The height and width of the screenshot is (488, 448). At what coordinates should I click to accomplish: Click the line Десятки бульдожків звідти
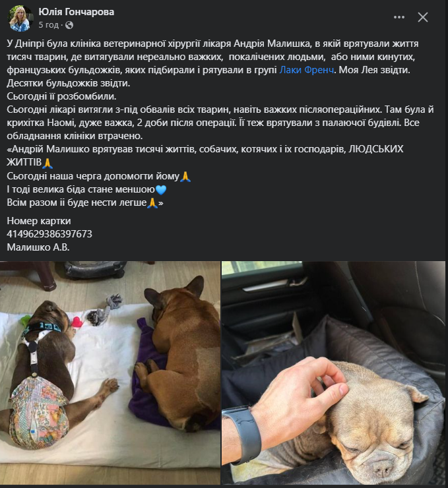69,83
